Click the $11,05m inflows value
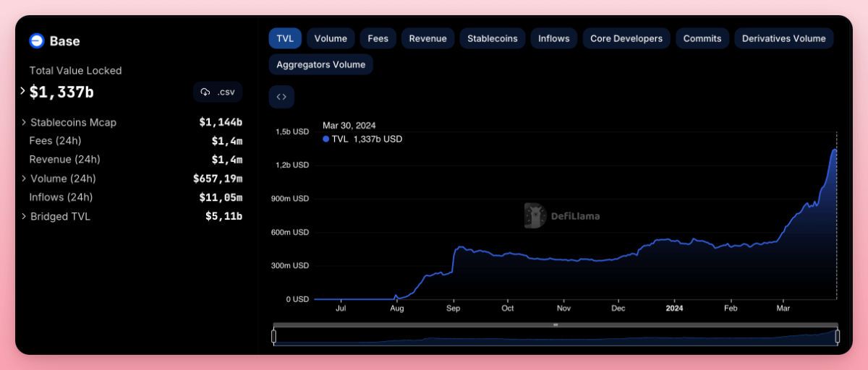Screen dimensions: 868x370 [221, 197]
